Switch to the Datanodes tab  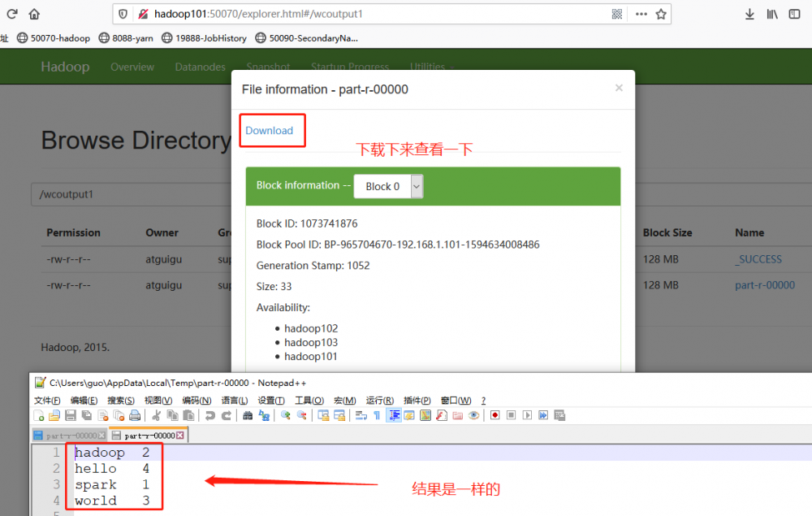pyautogui.click(x=200, y=67)
